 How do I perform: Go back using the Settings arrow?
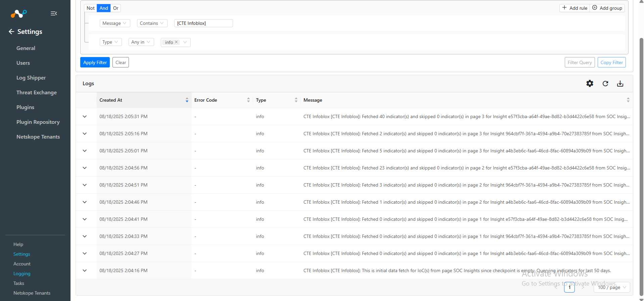point(11,32)
